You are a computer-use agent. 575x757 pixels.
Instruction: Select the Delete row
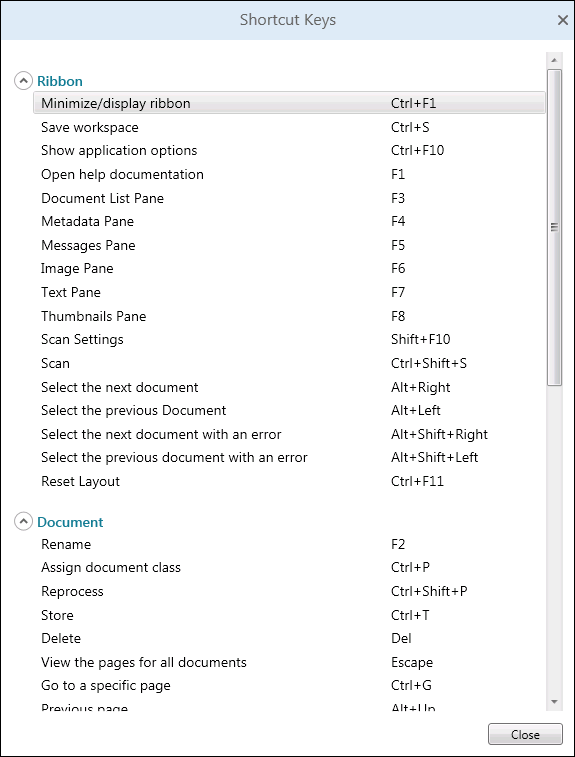coord(289,638)
